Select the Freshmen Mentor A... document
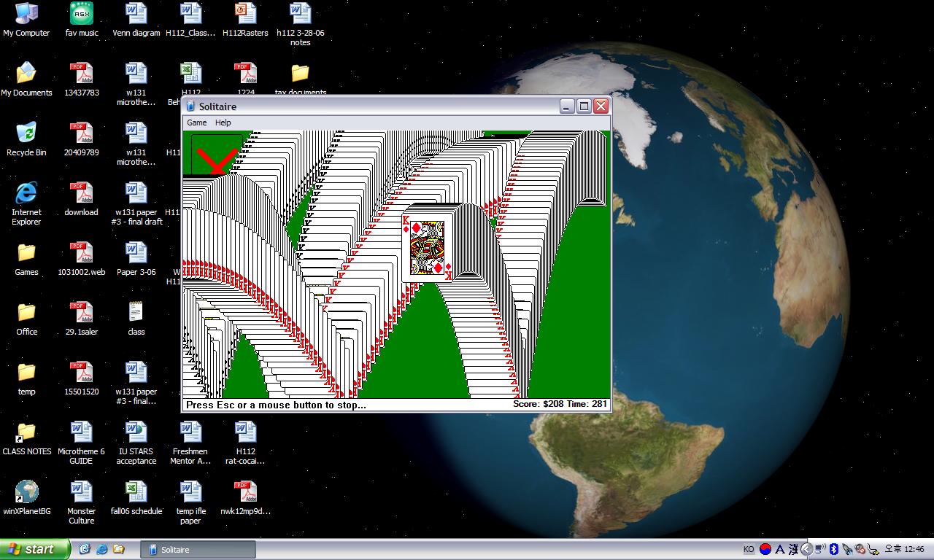Screen dimensions: 934x560 pyautogui.click(x=190, y=443)
